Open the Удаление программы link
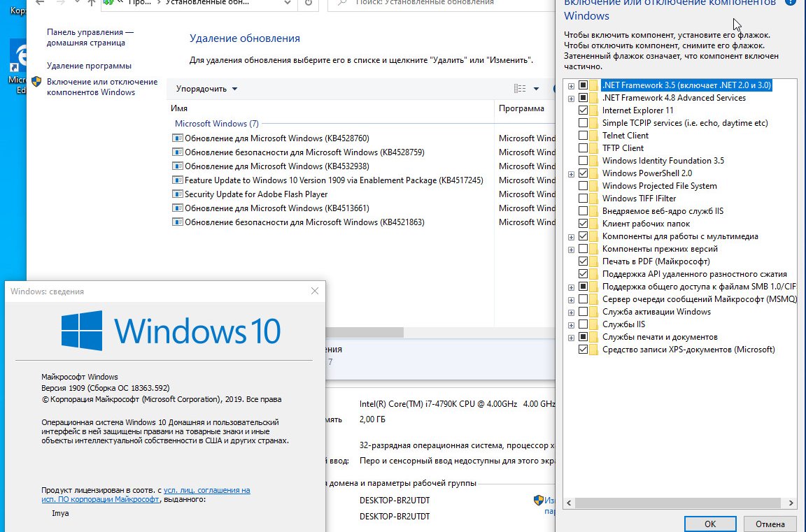This screenshot has height=532, width=806. pos(89,66)
